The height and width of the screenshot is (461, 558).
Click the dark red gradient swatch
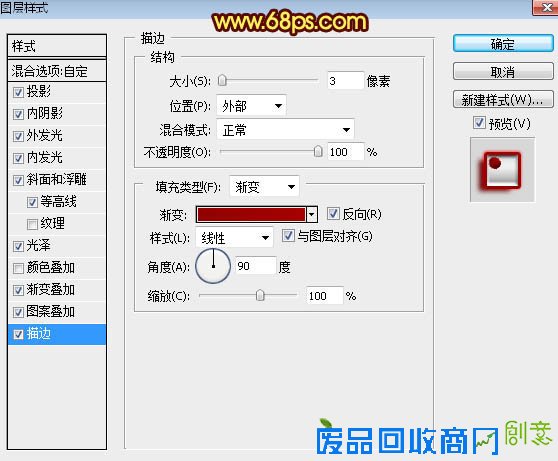251,215
